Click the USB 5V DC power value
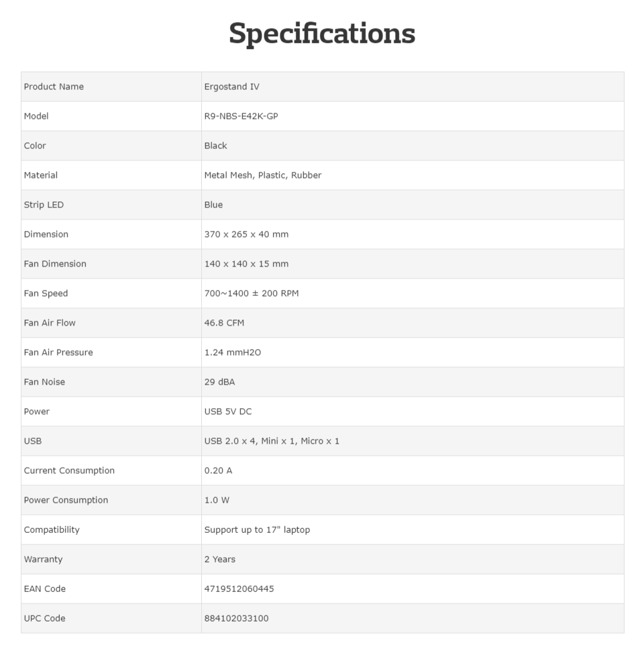644x647 pixels. point(227,411)
